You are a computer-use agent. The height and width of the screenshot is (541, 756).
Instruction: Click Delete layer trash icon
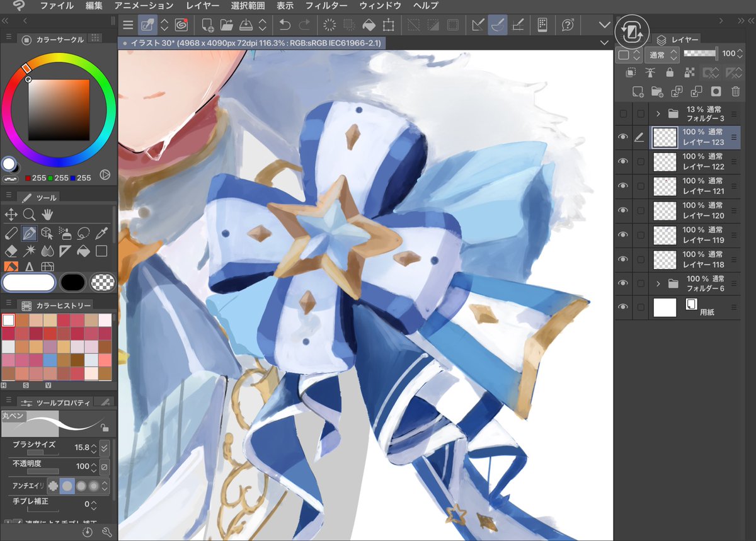(735, 91)
